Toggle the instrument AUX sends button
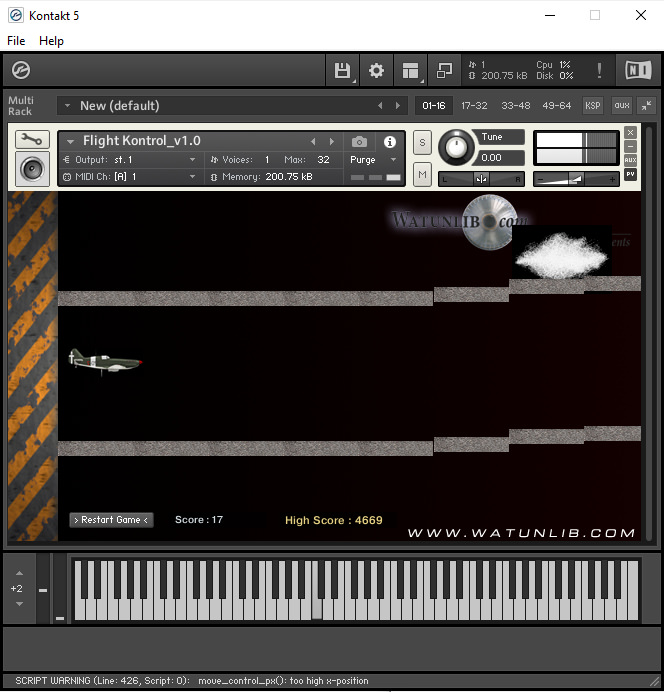Image resolution: width=664 pixels, height=692 pixels. [630, 160]
